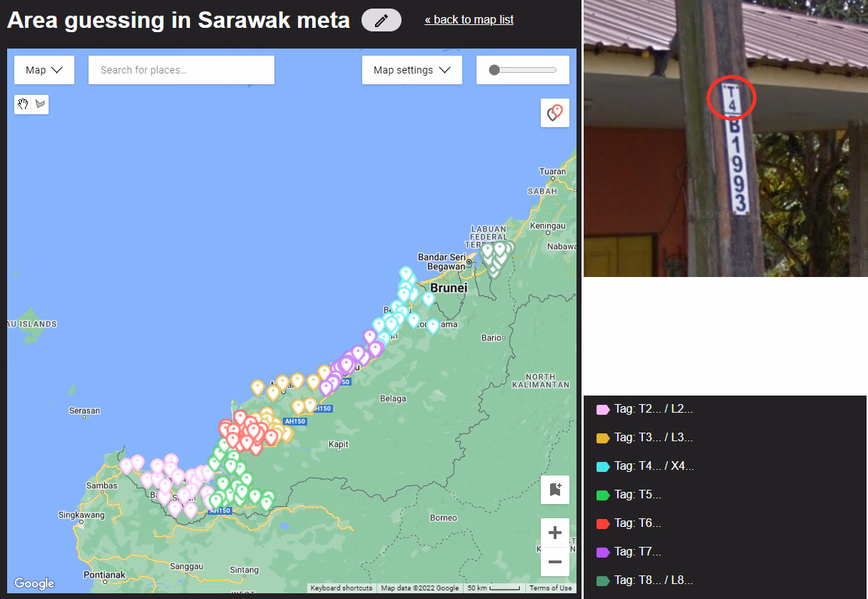Open the Terms of Use link
Screen dimensions: 868x599
(551, 588)
